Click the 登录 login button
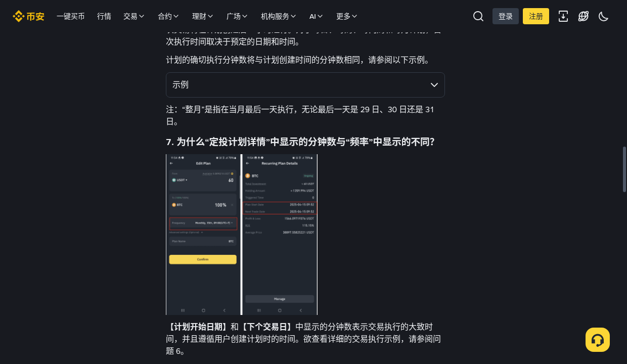 click(506, 16)
